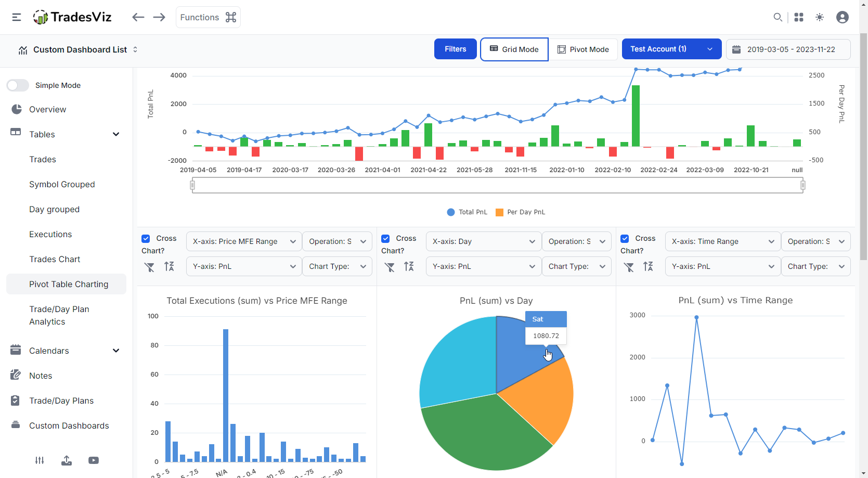Click the Custom Dashboards stack icon
The height and width of the screenshot is (478, 868).
click(x=16, y=425)
